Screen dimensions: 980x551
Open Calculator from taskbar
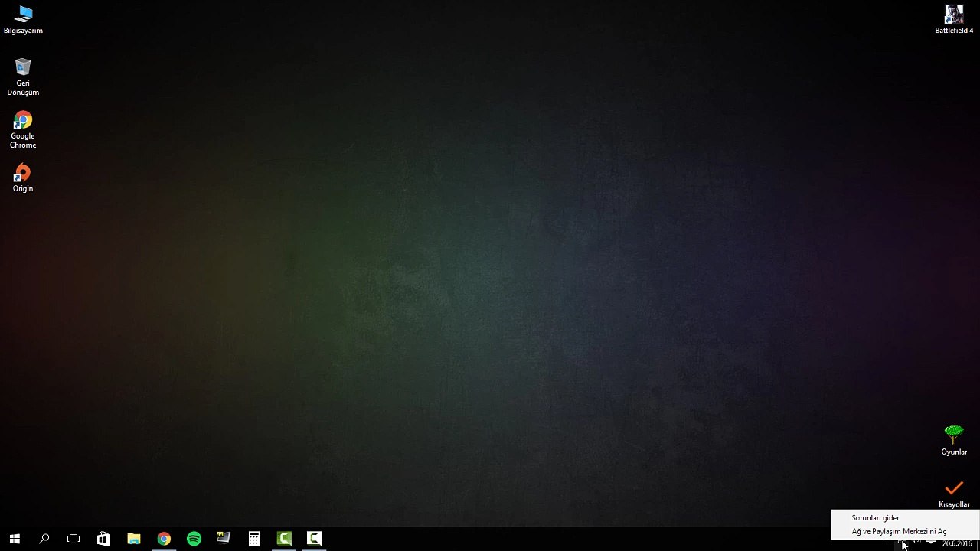click(254, 539)
